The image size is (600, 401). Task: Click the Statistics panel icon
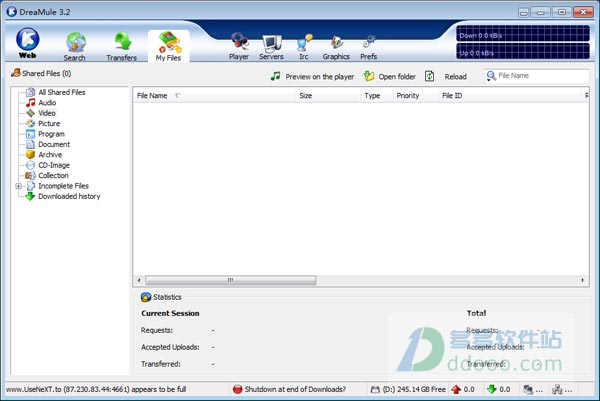coord(146,297)
